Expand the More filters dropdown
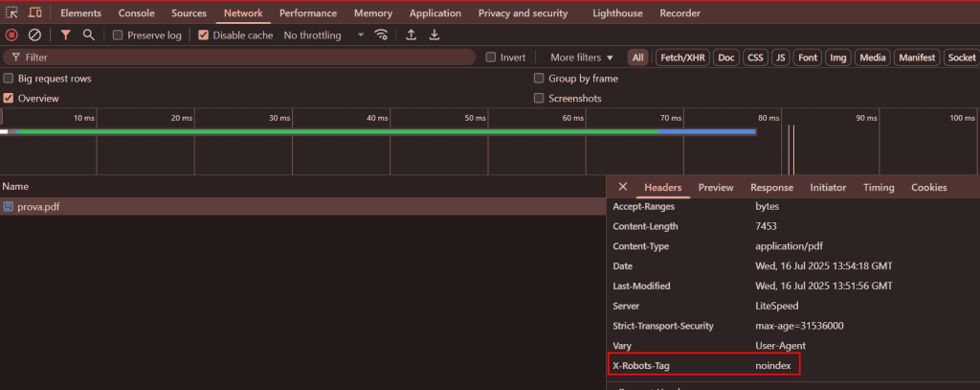The height and width of the screenshot is (390, 980). coord(581,57)
